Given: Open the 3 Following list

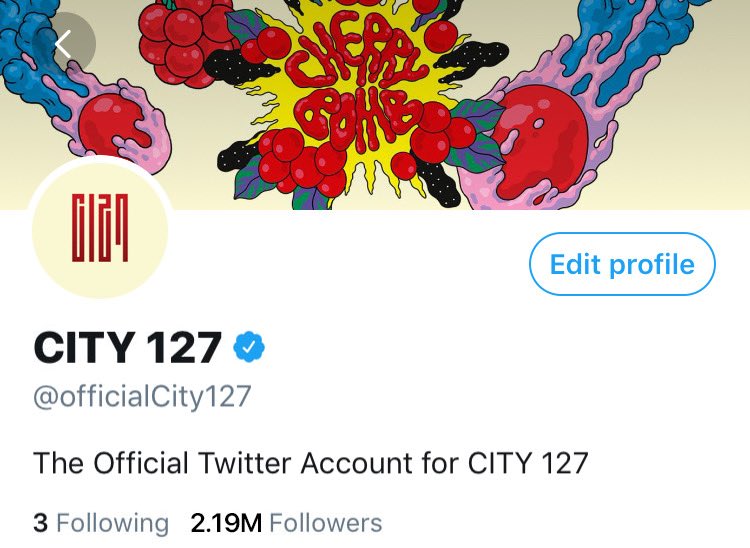Looking at the screenshot, I should point(101,523).
